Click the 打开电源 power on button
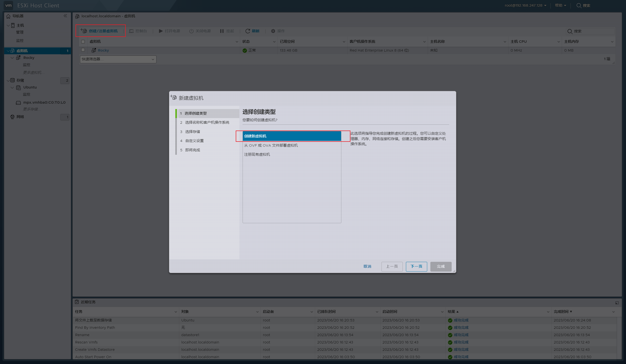The image size is (626, 364). (169, 31)
